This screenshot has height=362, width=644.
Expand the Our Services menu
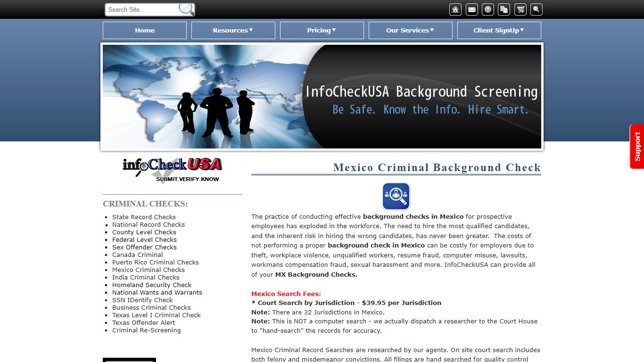[x=410, y=30]
